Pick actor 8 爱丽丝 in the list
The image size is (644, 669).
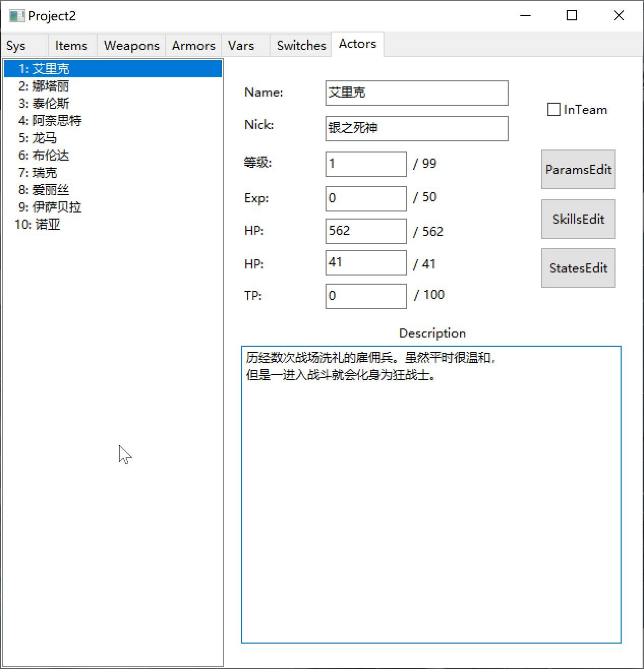pos(44,190)
